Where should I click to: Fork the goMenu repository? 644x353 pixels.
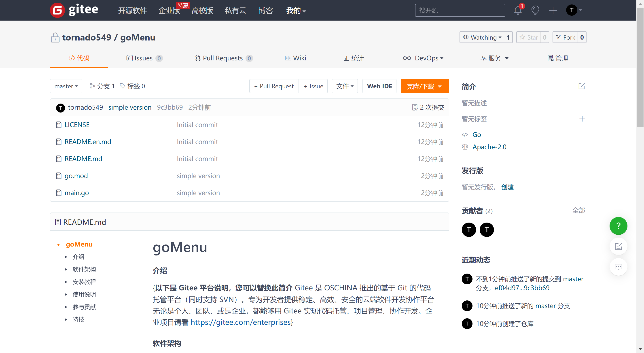[565, 37]
